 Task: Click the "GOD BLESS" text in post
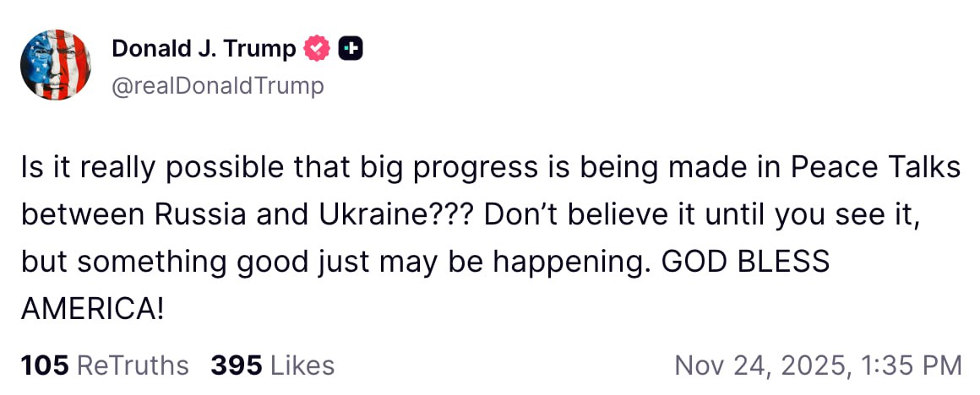tap(745, 262)
